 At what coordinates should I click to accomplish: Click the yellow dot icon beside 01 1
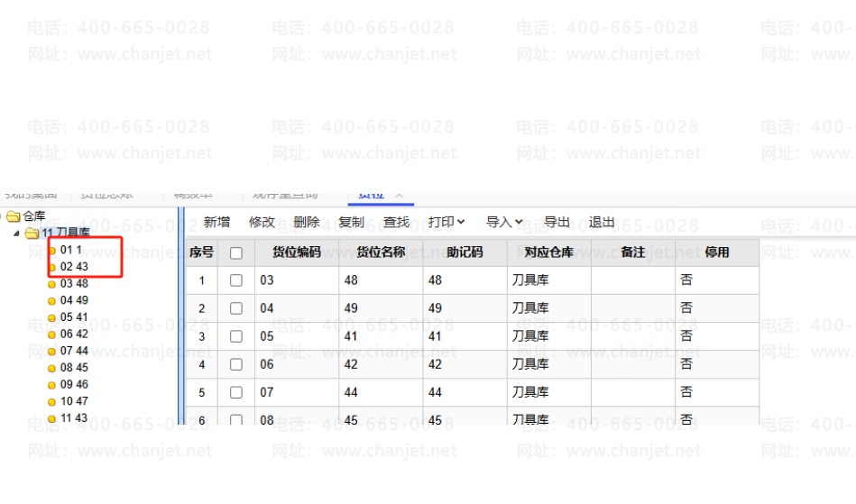coord(51,251)
